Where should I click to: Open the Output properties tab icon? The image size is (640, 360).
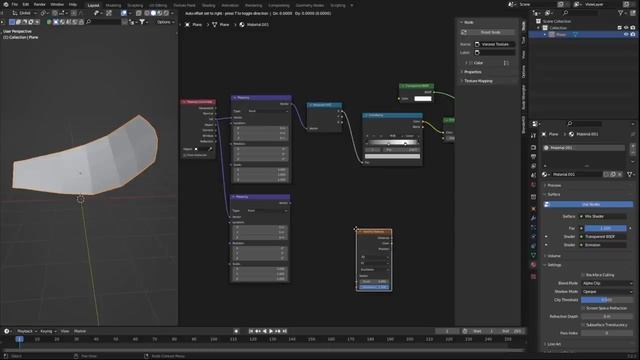(x=533, y=157)
